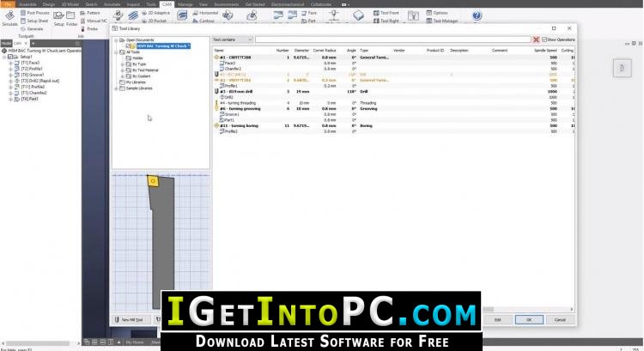644x351 pixels.
Task: Select the turning Part operation in ribbon
Action: click(x=308, y=21)
